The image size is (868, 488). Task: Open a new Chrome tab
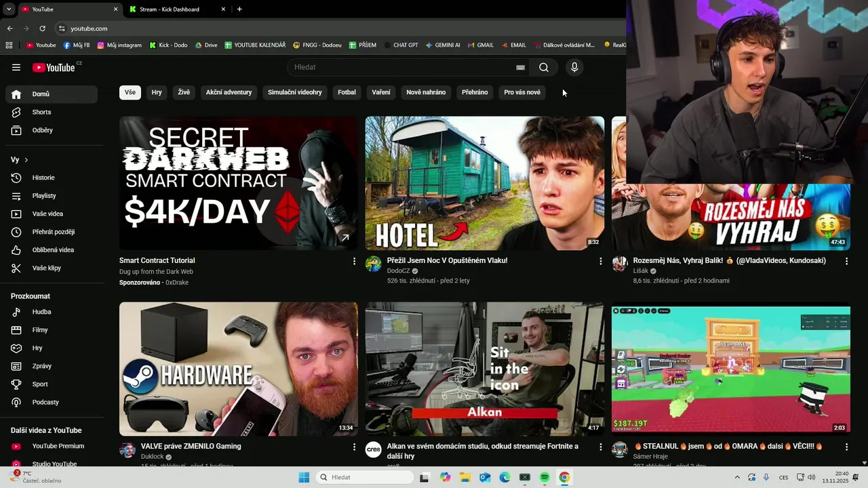[239, 9]
